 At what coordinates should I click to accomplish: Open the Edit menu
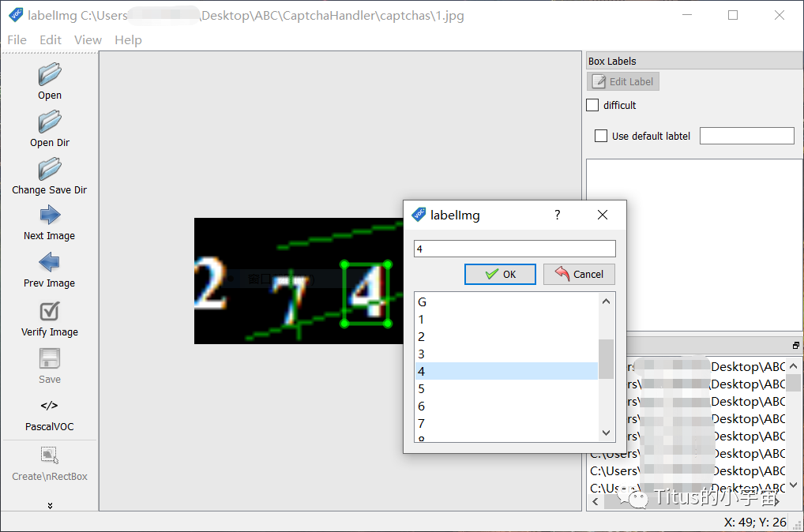point(51,40)
